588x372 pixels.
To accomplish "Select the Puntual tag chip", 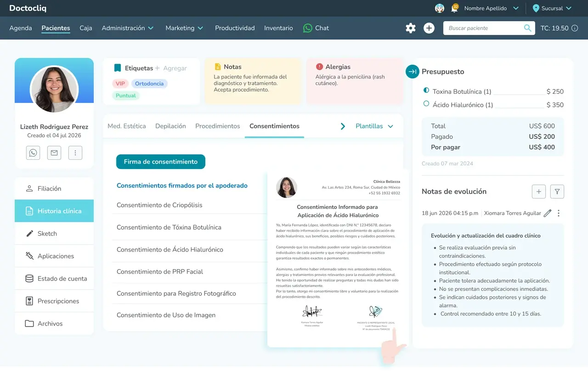I will (125, 96).
